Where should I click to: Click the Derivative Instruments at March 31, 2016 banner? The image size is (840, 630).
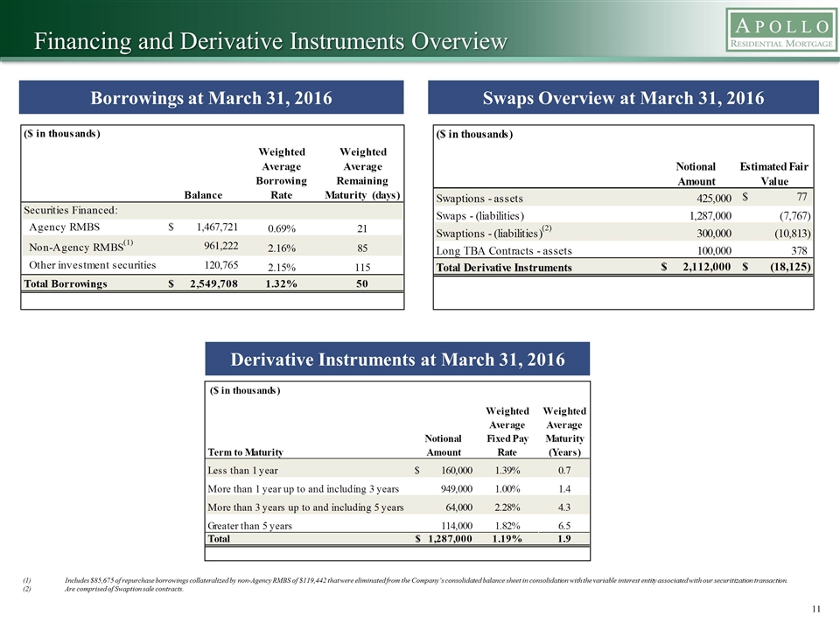(x=397, y=360)
